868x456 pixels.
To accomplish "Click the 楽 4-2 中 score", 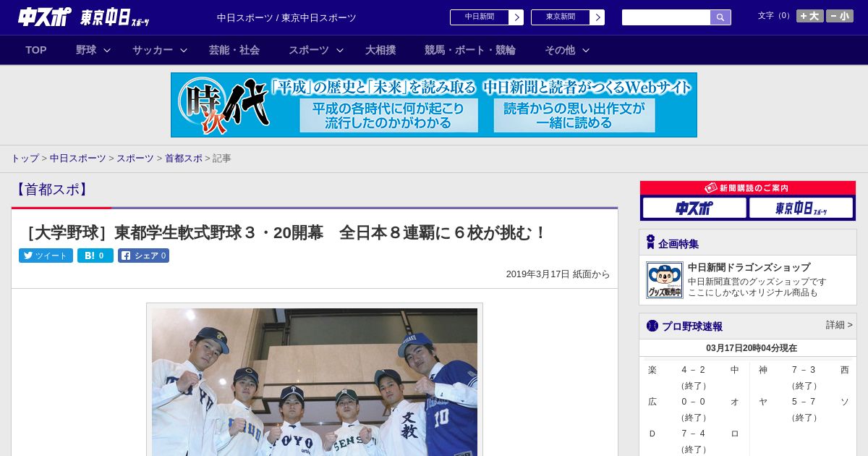I will [694, 370].
